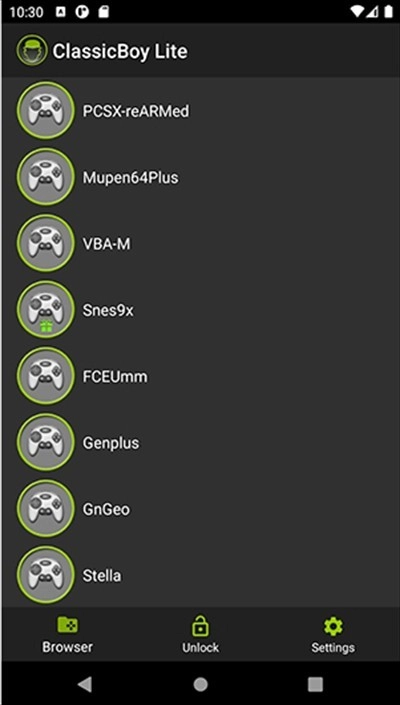Tap the Stella controller icon
Viewport: 400px width, 705px height.
click(45, 576)
